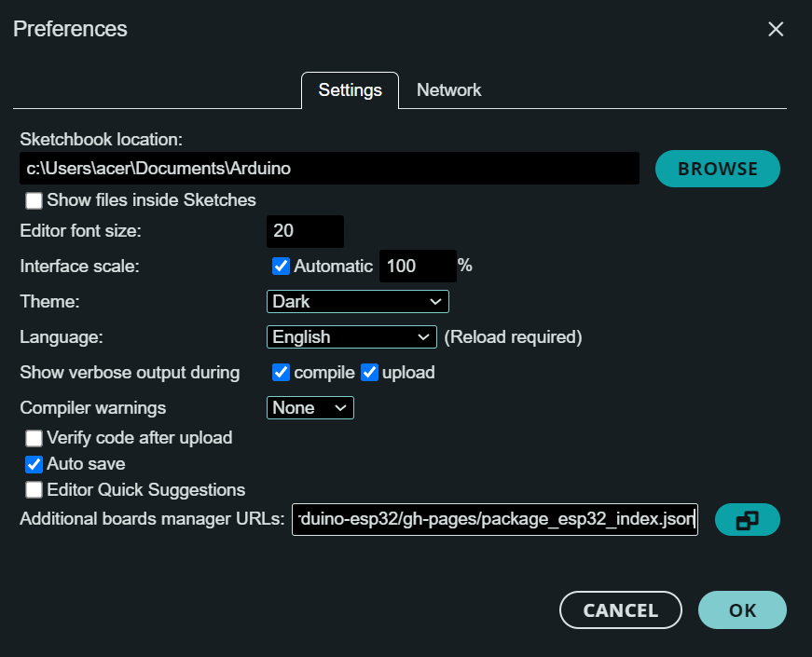Open the Compiler warnings dropdown
The height and width of the screenshot is (657, 812).
pos(310,407)
